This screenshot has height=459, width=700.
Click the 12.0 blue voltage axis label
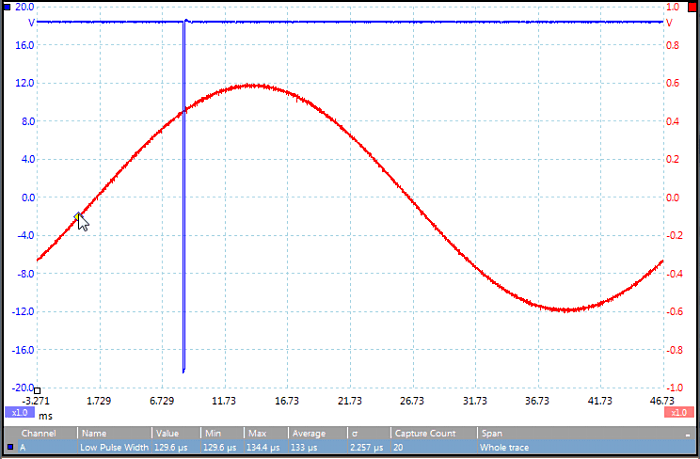tap(25, 83)
